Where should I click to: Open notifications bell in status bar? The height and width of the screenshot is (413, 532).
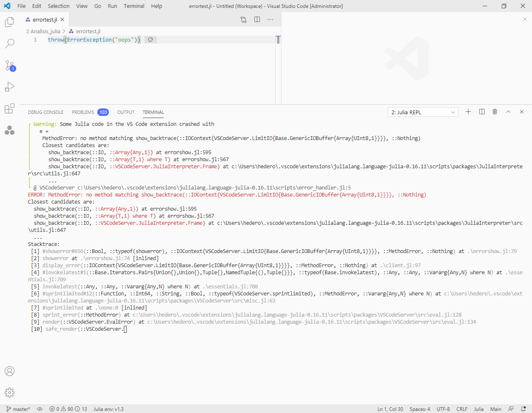(523, 409)
